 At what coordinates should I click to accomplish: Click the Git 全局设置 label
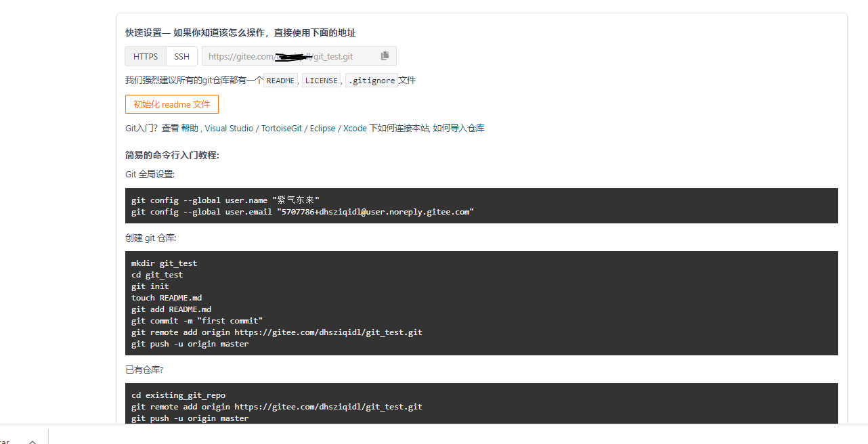pyautogui.click(x=150, y=174)
